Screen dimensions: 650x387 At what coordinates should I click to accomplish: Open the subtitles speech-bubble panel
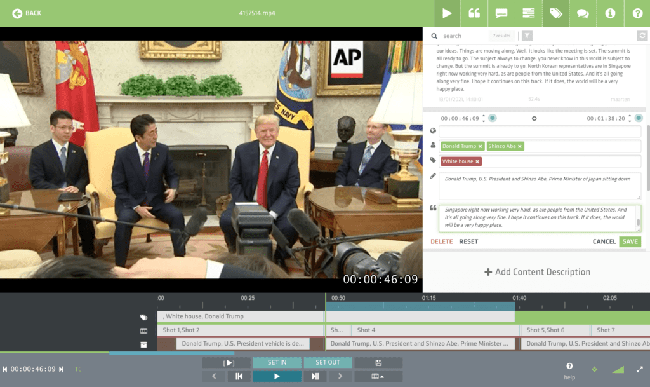501,13
